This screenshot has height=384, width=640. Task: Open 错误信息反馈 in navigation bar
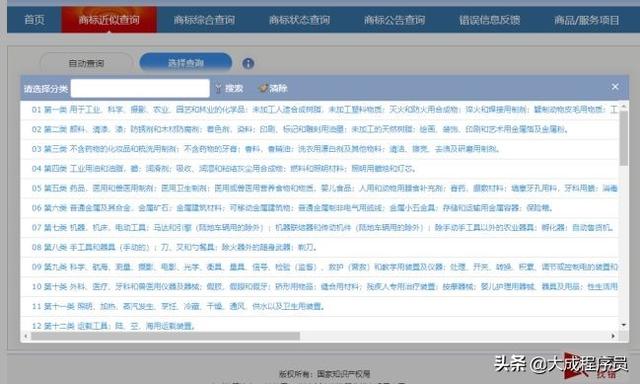click(489, 20)
